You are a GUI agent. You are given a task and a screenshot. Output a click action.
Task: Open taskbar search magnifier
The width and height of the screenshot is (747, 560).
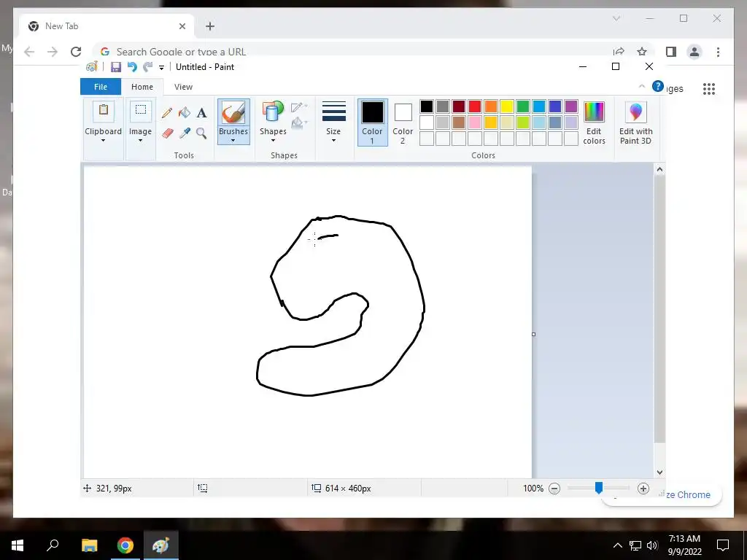click(53, 545)
